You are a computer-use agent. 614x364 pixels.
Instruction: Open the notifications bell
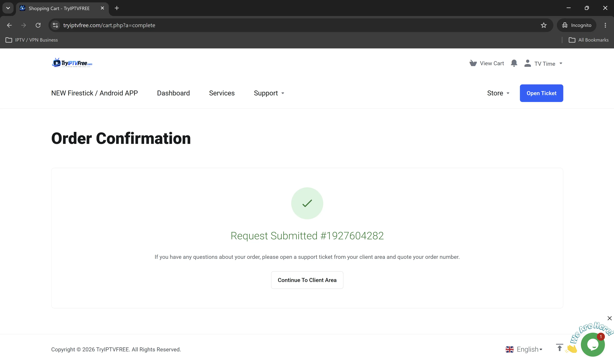pyautogui.click(x=514, y=63)
